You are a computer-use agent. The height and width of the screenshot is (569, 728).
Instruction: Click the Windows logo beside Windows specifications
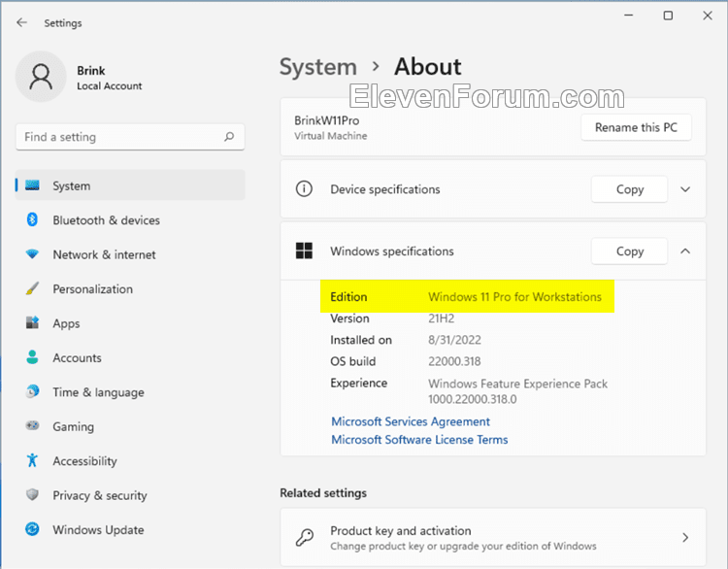tap(304, 251)
